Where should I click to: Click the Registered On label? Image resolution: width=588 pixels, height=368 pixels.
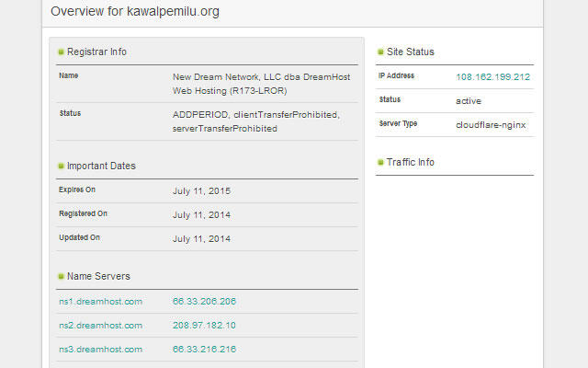click(83, 213)
